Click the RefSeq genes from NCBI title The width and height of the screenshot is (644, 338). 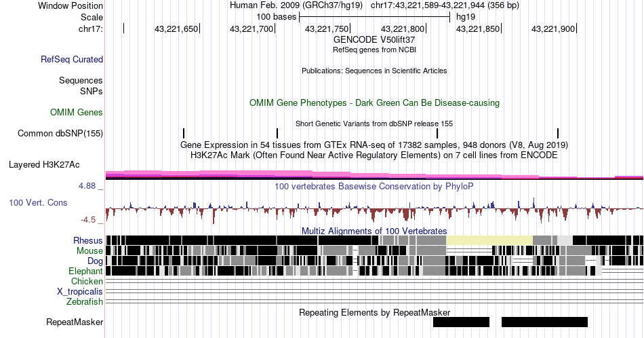coord(374,50)
